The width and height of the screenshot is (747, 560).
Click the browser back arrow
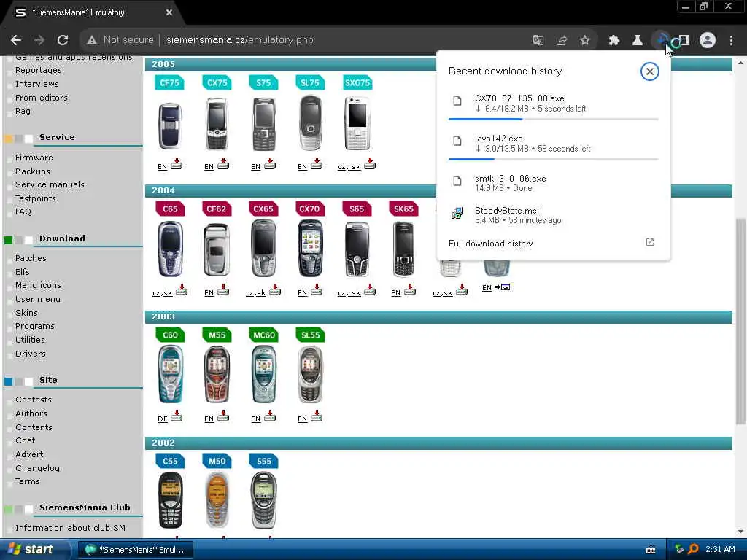16,40
